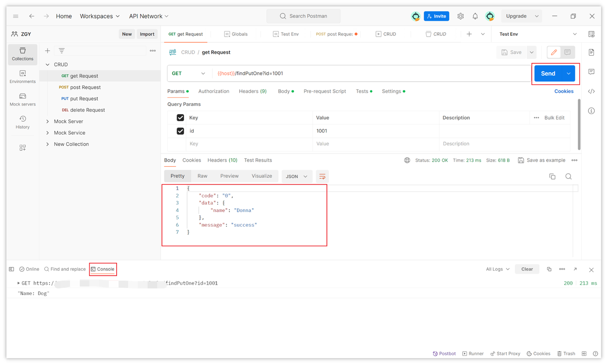This screenshot has width=609, height=364.
Task: Open Postbot in the status bar
Action: point(444,354)
